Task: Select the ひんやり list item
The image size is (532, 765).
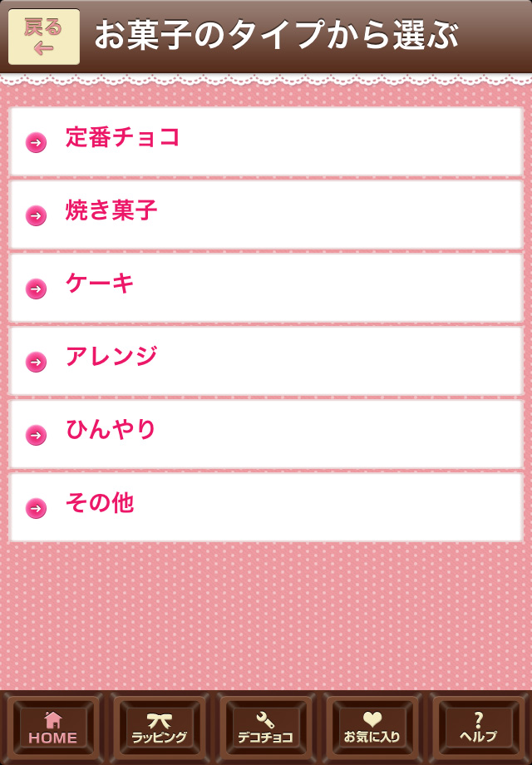Action: (x=266, y=433)
